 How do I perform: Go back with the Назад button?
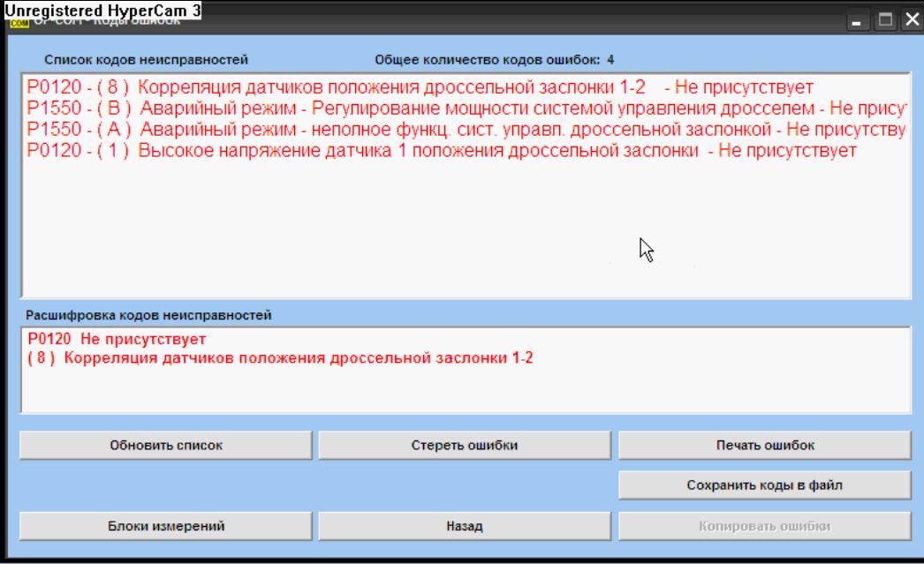pos(465,526)
